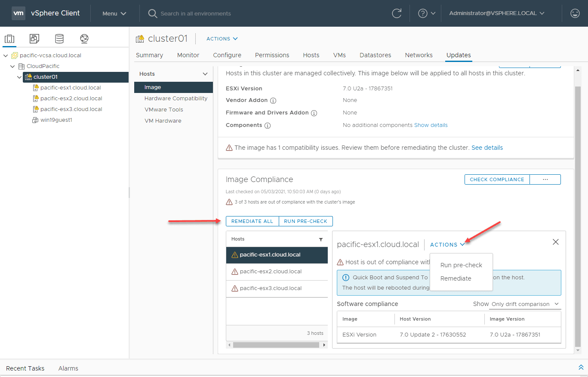Select Remediate from the Actions menu

click(x=456, y=278)
